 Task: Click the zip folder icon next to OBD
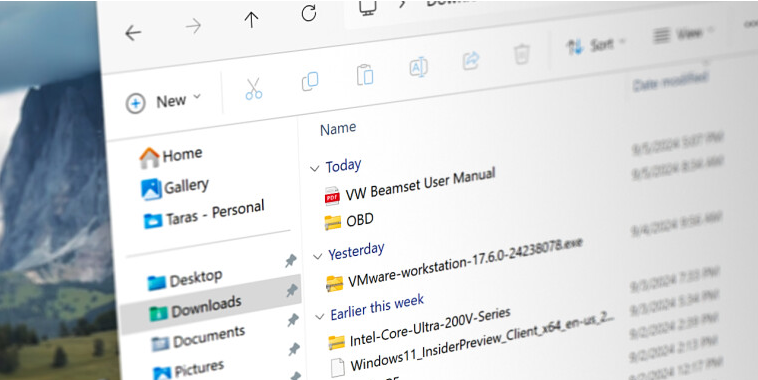[333, 222]
